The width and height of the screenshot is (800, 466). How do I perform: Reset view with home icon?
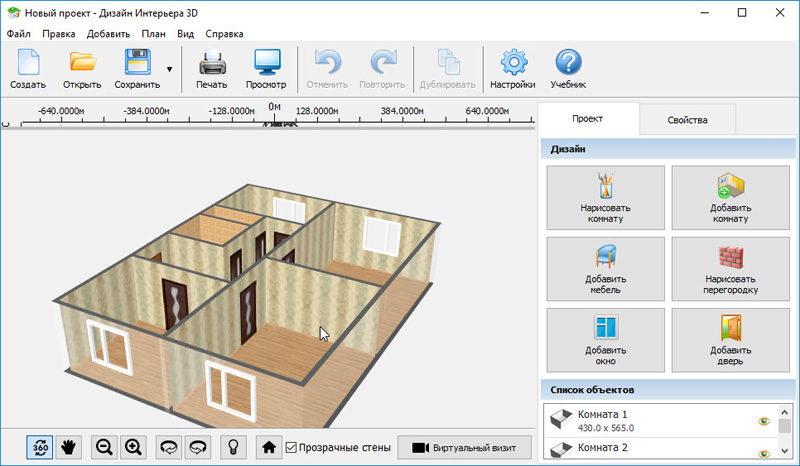click(269, 448)
